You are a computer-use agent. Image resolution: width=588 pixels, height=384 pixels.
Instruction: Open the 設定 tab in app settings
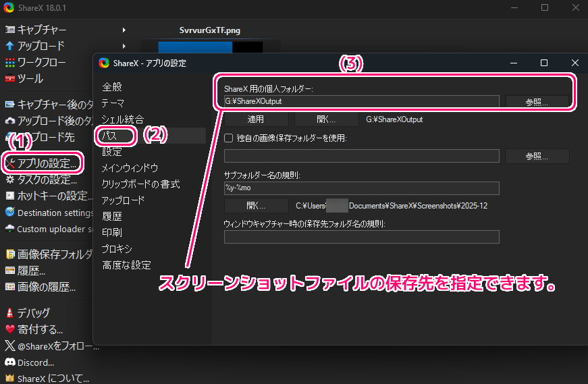[112, 151]
